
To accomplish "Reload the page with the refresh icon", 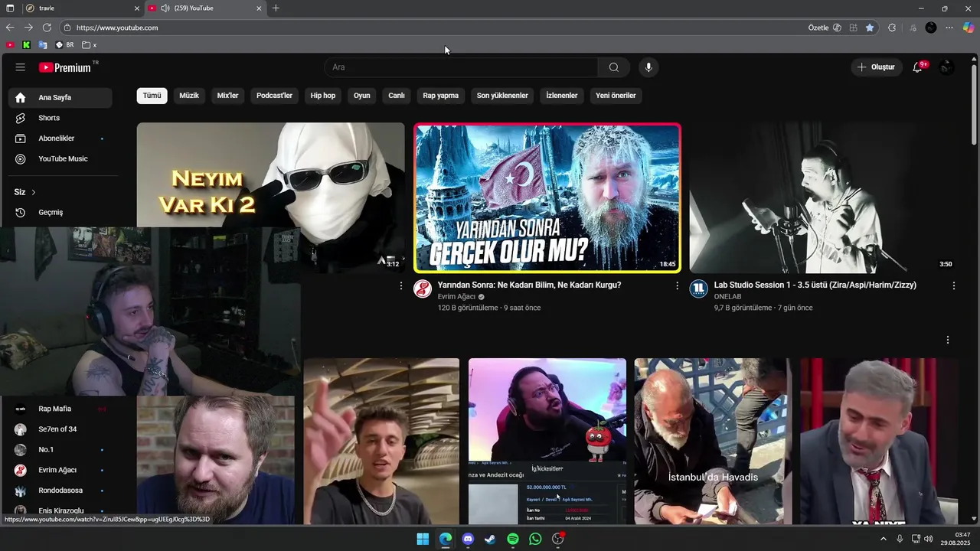I will (x=47, y=28).
